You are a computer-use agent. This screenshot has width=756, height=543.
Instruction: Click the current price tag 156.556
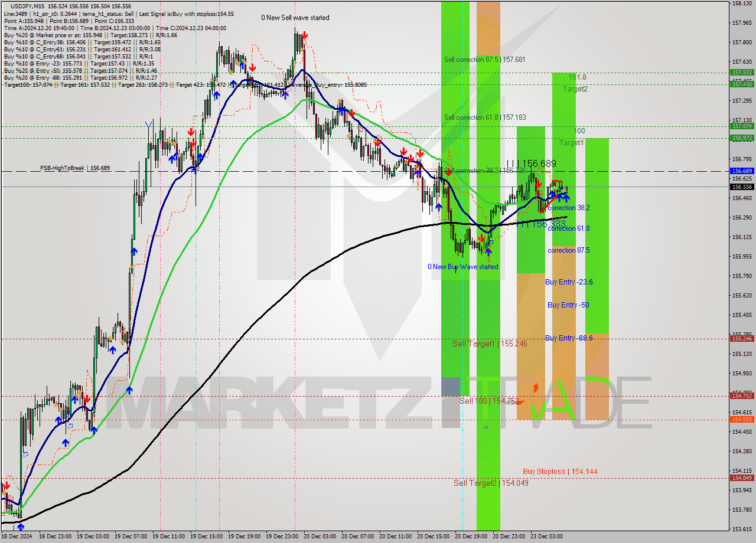tap(742, 187)
